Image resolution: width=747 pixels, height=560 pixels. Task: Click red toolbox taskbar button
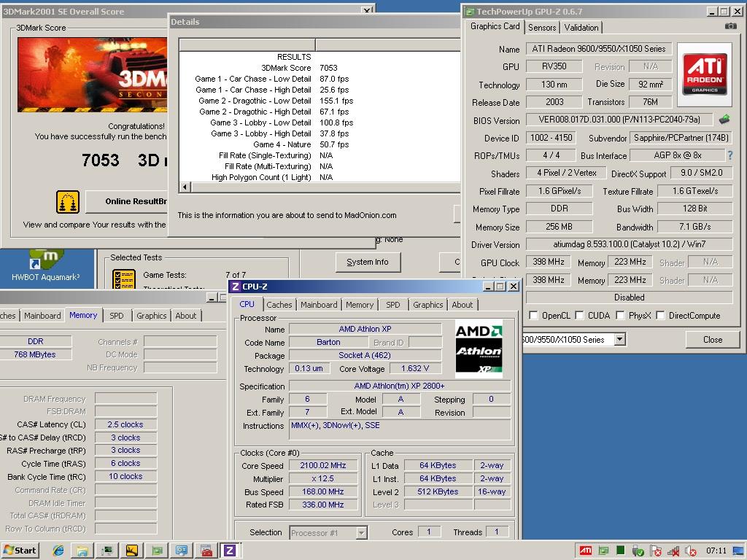pyautogui.click(x=206, y=551)
